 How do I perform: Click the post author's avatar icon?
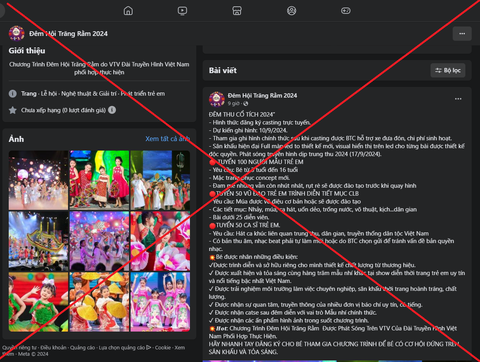click(x=217, y=99)
